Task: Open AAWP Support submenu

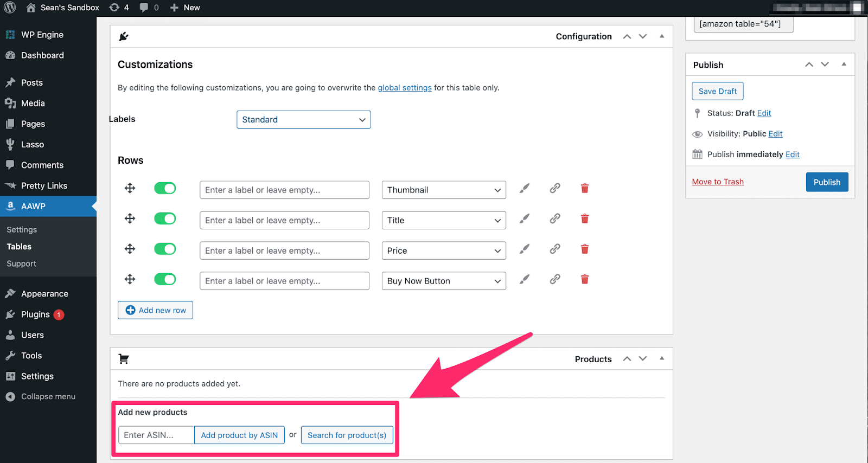Action: (21, 263)
